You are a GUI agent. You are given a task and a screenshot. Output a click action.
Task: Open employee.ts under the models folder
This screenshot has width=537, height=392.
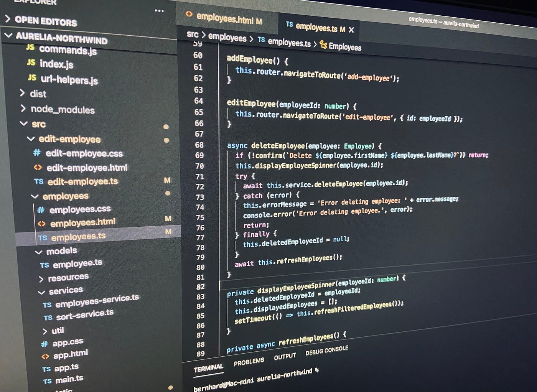(78, 262)
